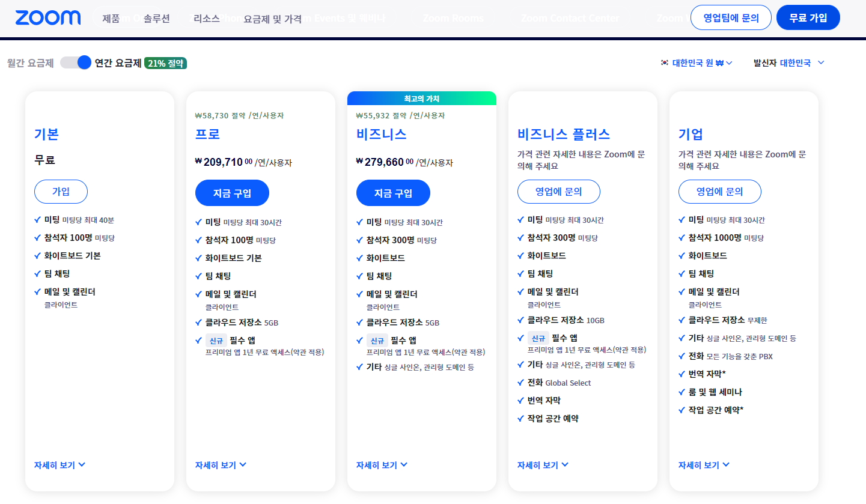866x504 pixels.
Task: Open the 리소스 menu
Action: point(206,19)
